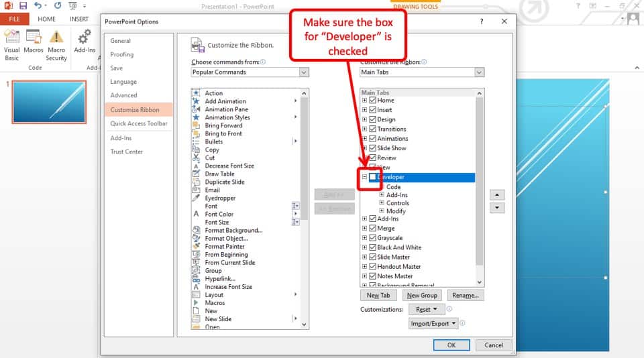The image size is (644, 358).
Task: Click the Undo arrow icon
Action: pos(38,6)
